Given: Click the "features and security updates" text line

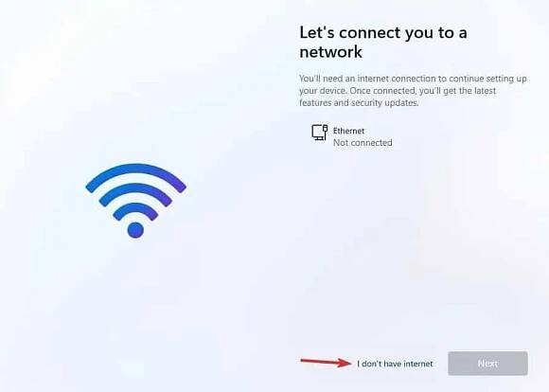Looking at the screenshot, I should tap(359, 102).
